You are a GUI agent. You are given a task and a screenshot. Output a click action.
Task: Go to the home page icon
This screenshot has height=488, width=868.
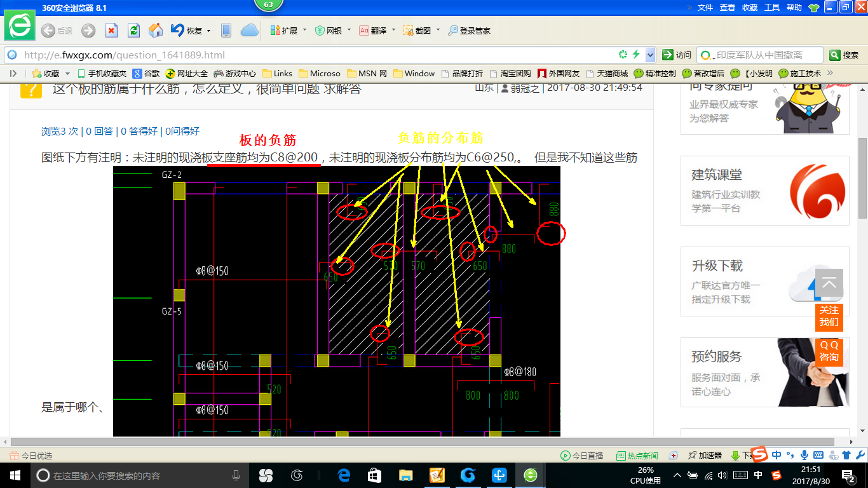pos(155,30)
